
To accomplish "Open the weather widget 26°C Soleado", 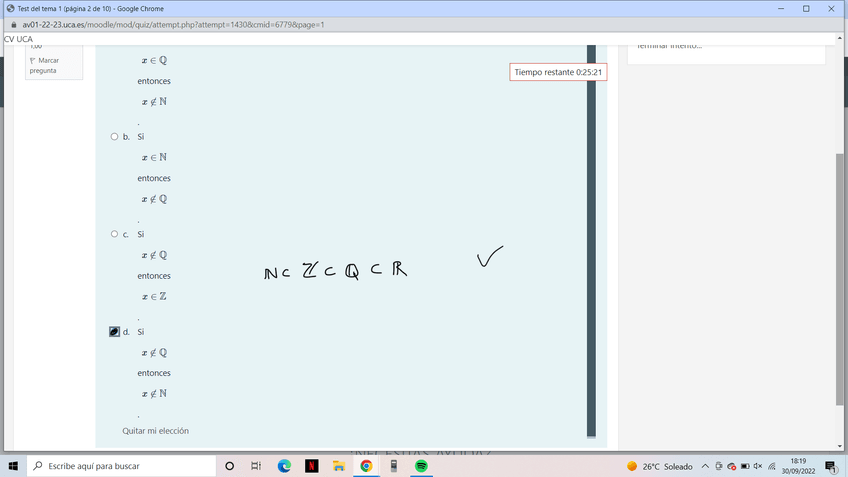I will (659, 466).
